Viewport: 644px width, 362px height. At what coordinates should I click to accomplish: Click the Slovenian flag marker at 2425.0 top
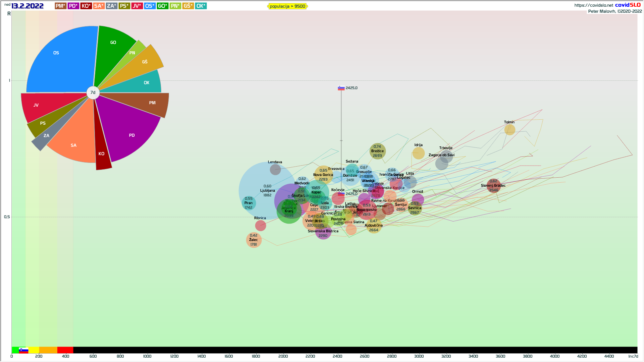341,88
